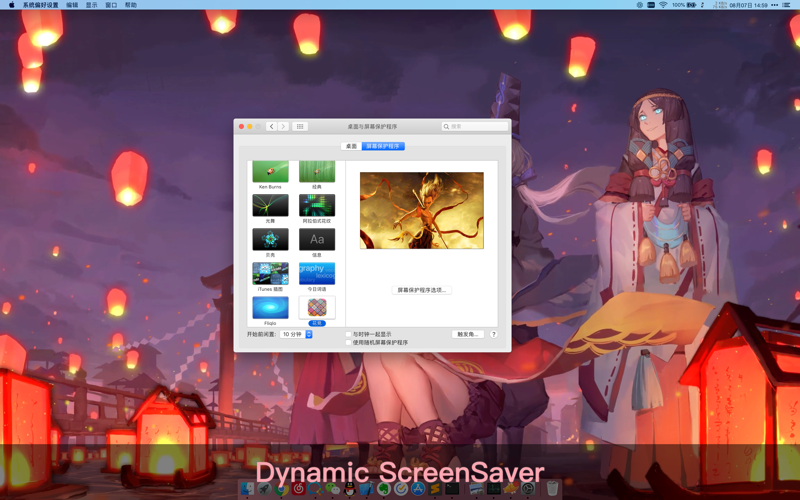The width and height of the screenshot is (800, 500).
Task: Enable the random screen saver checkbox
Action: click(x=349, y=342)
